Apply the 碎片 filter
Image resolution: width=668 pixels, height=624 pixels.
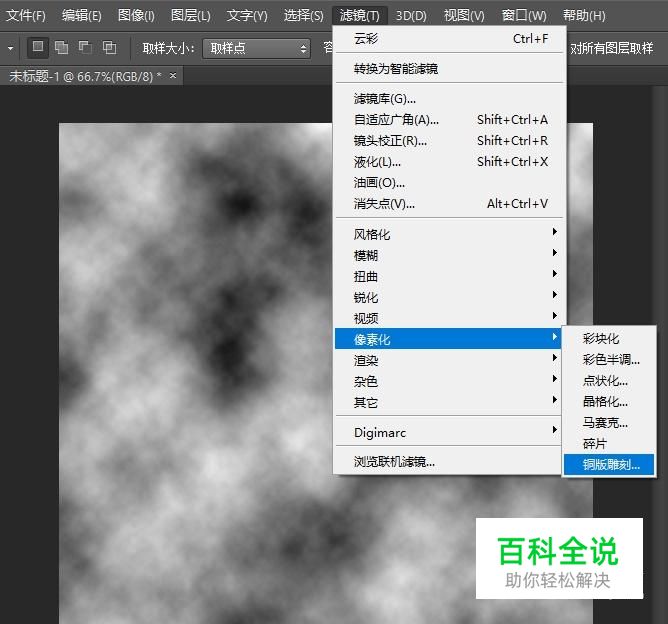click(609, 443)
